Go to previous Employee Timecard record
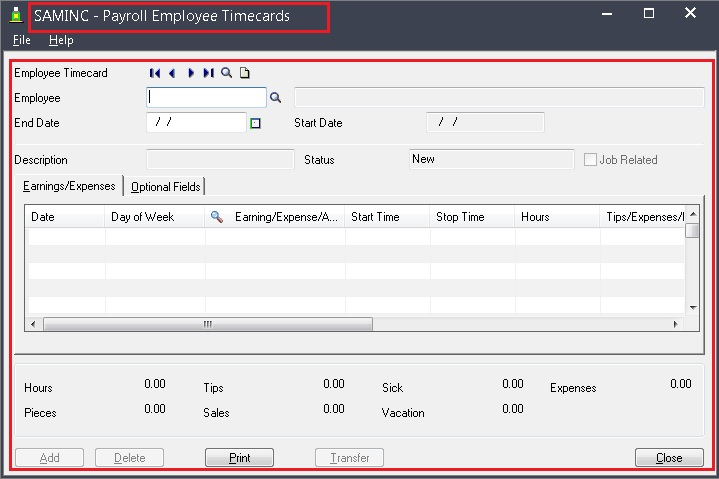 point(172,73)
